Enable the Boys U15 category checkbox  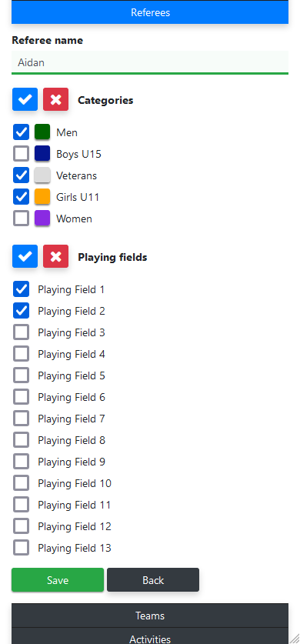[22, 154]
